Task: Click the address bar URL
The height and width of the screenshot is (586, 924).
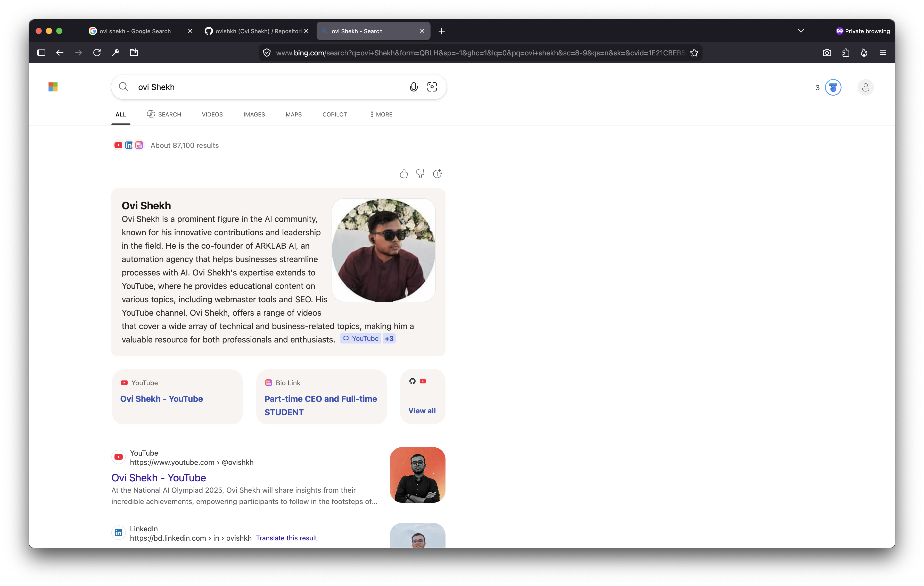Action: 480,53
